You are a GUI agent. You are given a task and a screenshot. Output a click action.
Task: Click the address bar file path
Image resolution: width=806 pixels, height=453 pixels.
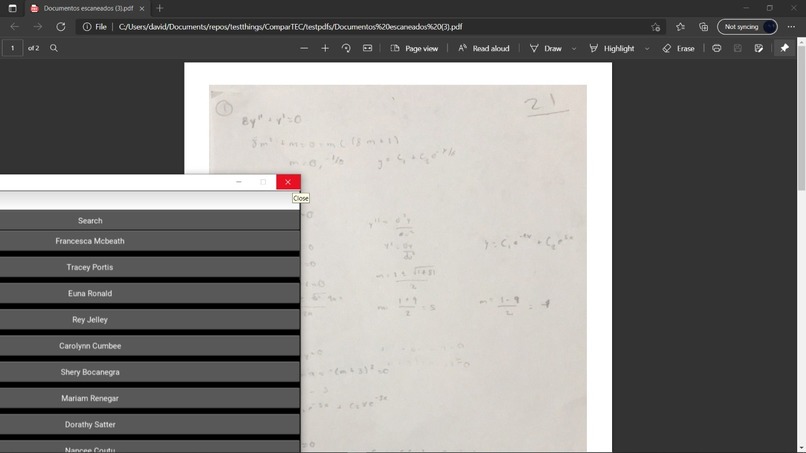290,27
